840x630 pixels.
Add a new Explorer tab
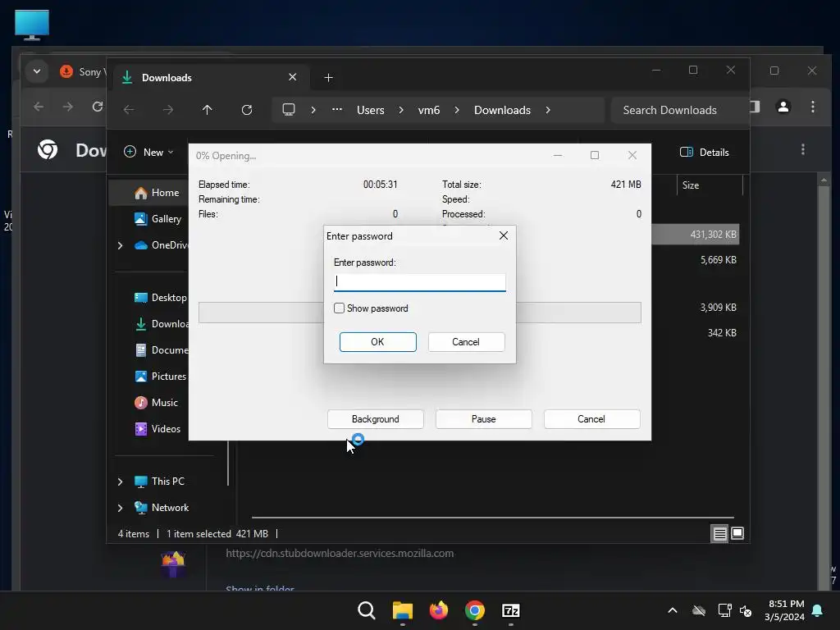coord(328,78)
